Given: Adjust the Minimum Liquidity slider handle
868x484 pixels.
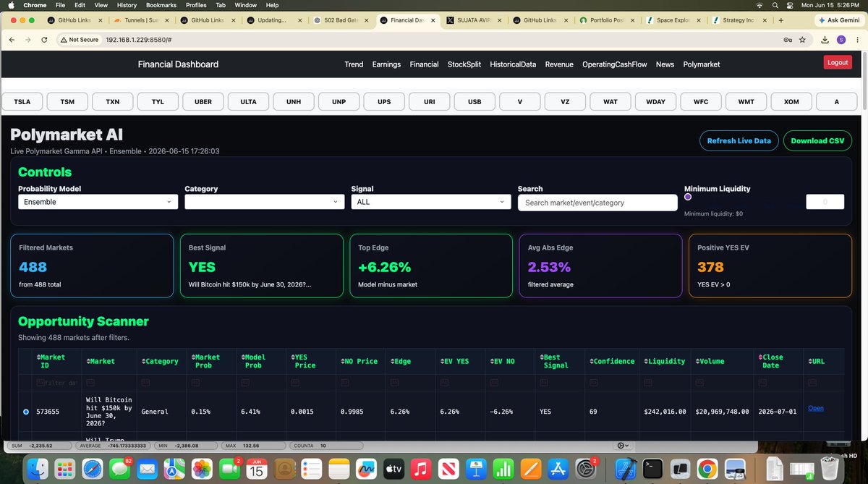Looking at the screenshot, I should [x=688, y=197].
